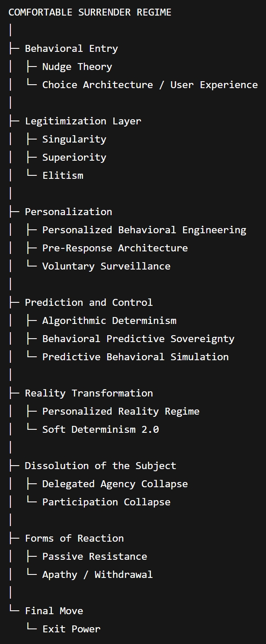266x644 pixels.
Task: Select the Behavioral Entry branch
Action: (x=71, y=48)
